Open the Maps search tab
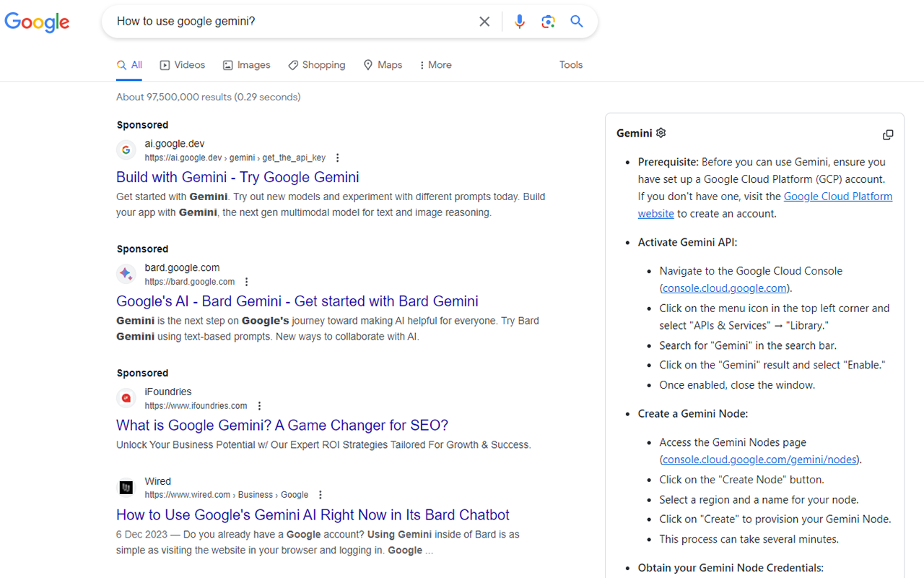Viewport: 924px width, 578px height. click(383, 64)
